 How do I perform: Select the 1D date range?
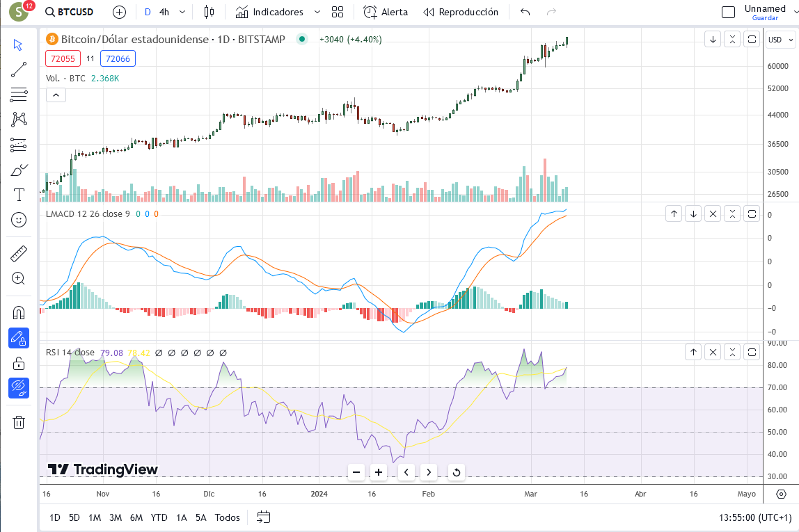[x=55, y=518]
